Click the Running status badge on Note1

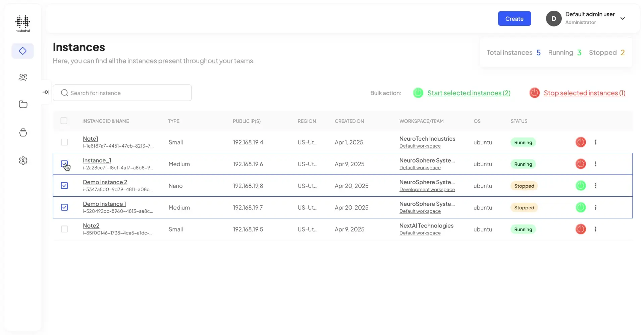click(523, 142)
